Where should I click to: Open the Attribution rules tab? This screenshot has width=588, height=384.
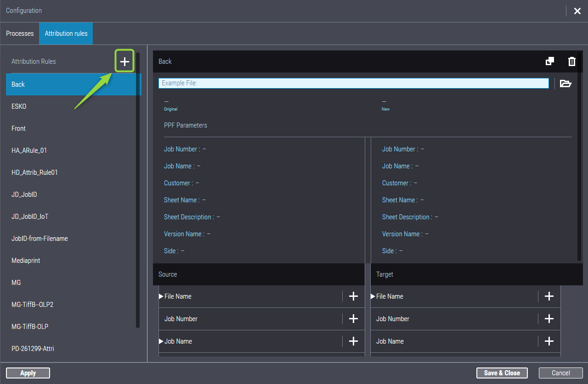pos(66,33)
